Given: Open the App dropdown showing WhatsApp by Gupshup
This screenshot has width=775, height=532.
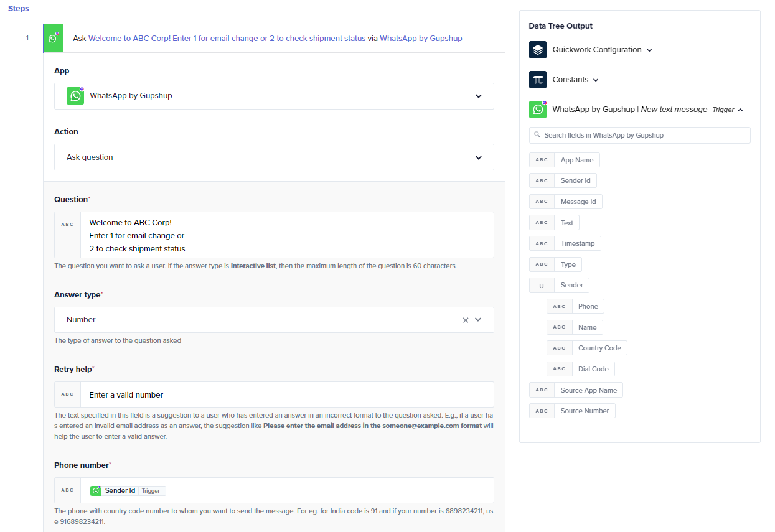Looking at the screenshot, I should (x=274, y=96).
